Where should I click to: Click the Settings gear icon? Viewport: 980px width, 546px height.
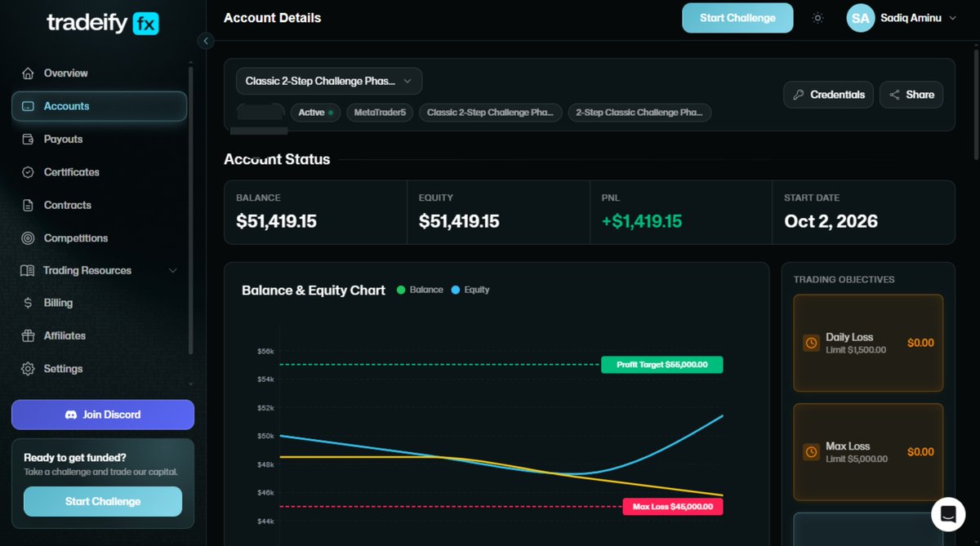coord(28,369)
